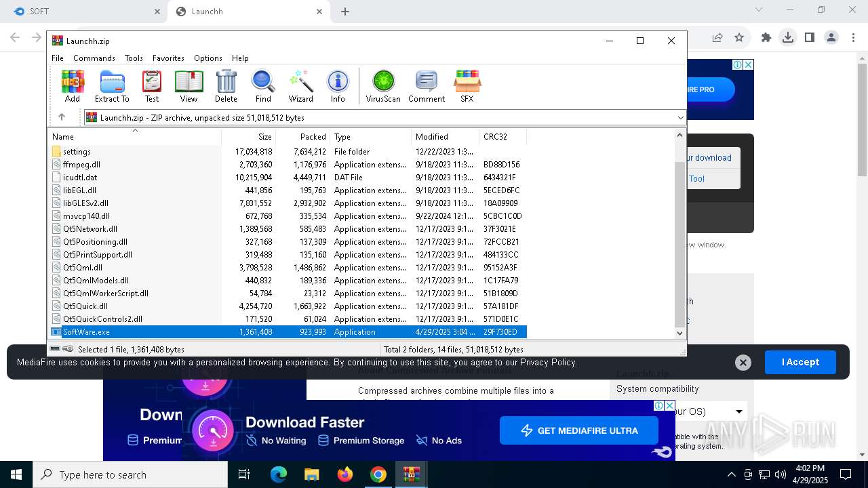Viewport: 868px width, 488px height.
Task: Click the View file toolbar icon
Action: [189, 86]
